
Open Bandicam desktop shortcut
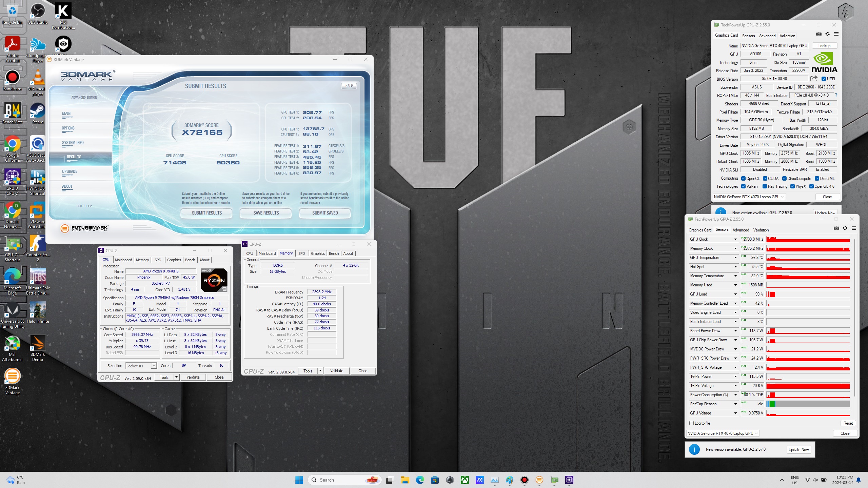click(x=13, y=80)
